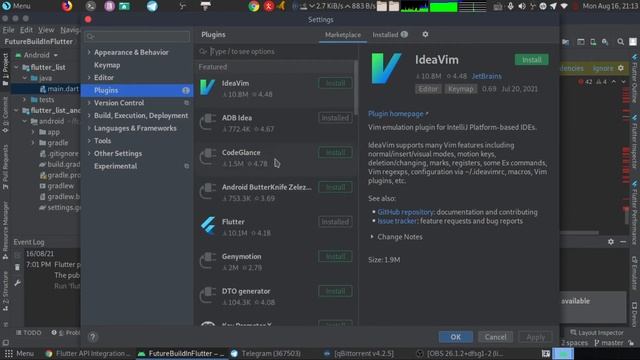Switch to the Marketplace tab
The height and width of the screenshot is (360, 640).
tap(343, 35)
